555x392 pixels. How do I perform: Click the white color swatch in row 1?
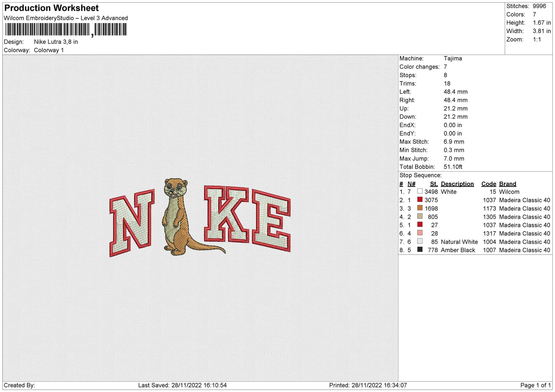pyautogui.click(x=420, y=191)
